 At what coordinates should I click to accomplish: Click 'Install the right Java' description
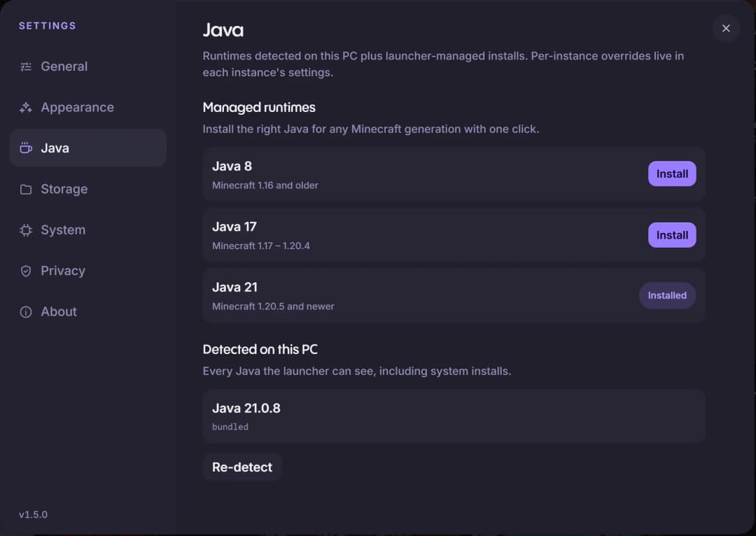(371, 129)
